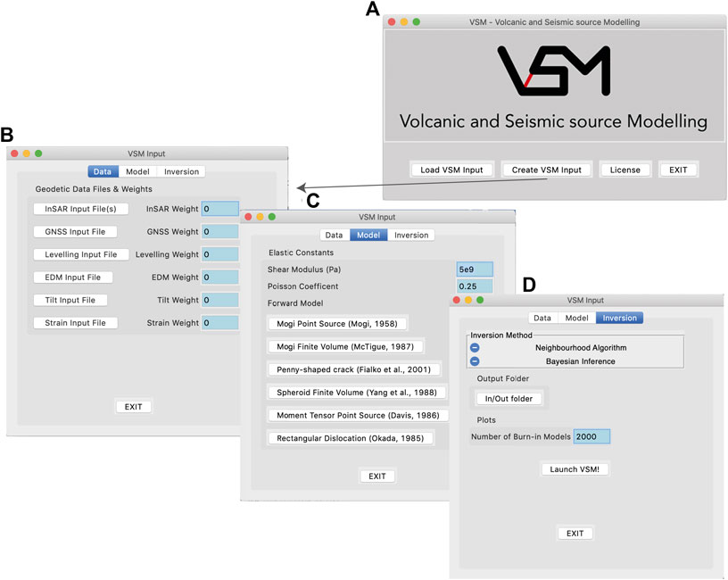Open the License button in main window
Image resolution: width=728 pixels, height=580 pixels.
(x=625, y=170)
